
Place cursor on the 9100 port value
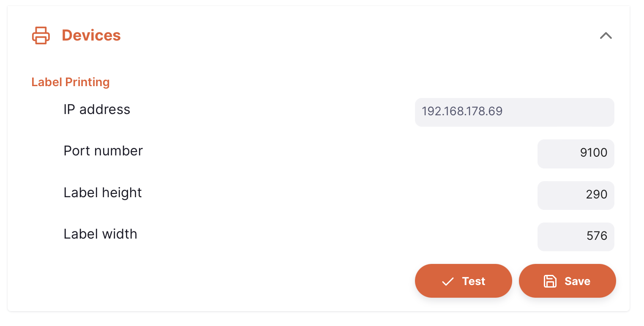[x=594, y=153]
